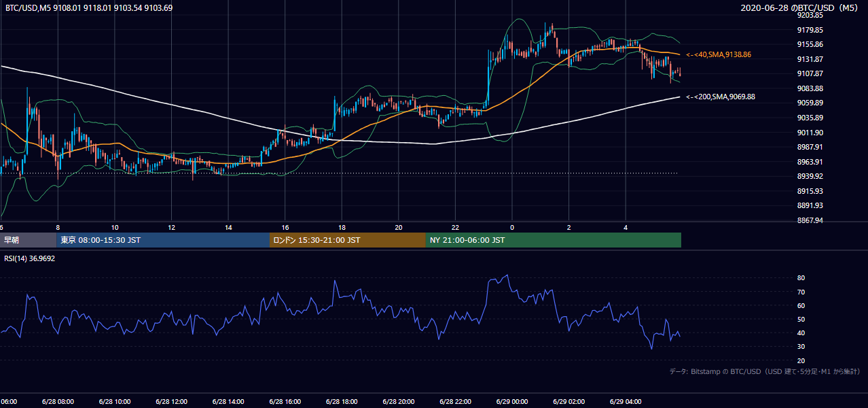Screen dimensions: 868x408
Task: Click hour tick 4 under price chart
Action: click(x=626, y=227)
